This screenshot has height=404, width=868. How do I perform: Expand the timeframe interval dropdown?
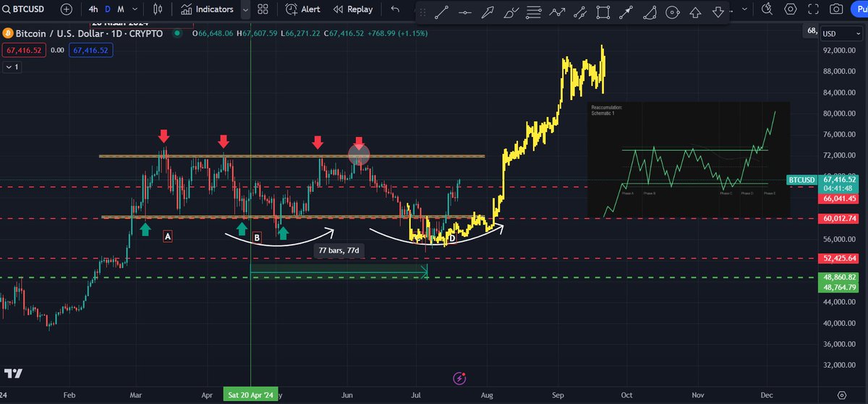coord(135,9)
